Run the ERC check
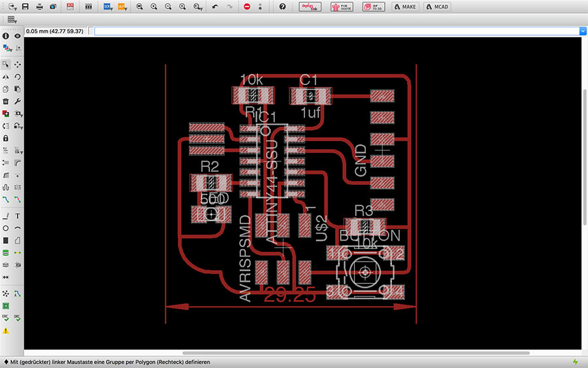 click(x=6, y=318)
